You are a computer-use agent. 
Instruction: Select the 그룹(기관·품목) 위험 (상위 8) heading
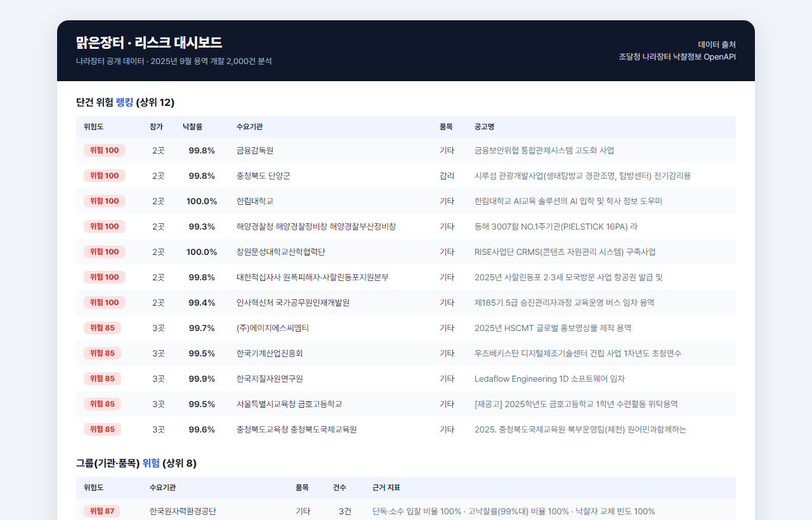(x=136, y=463)
